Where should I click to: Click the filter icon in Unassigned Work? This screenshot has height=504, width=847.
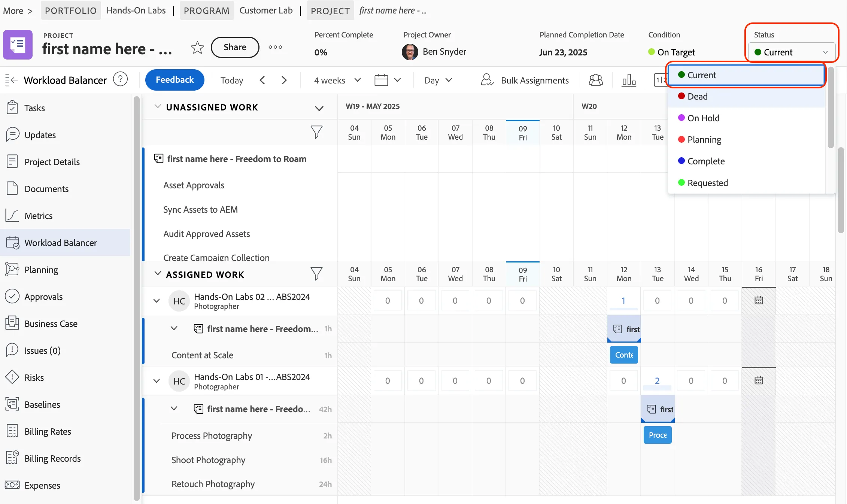[316, 132]
